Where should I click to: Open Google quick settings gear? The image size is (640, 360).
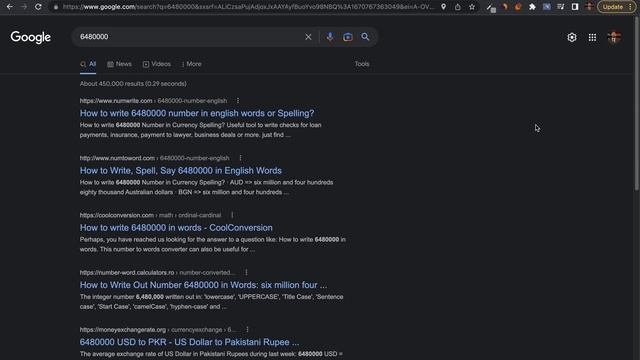pos(572,38)
